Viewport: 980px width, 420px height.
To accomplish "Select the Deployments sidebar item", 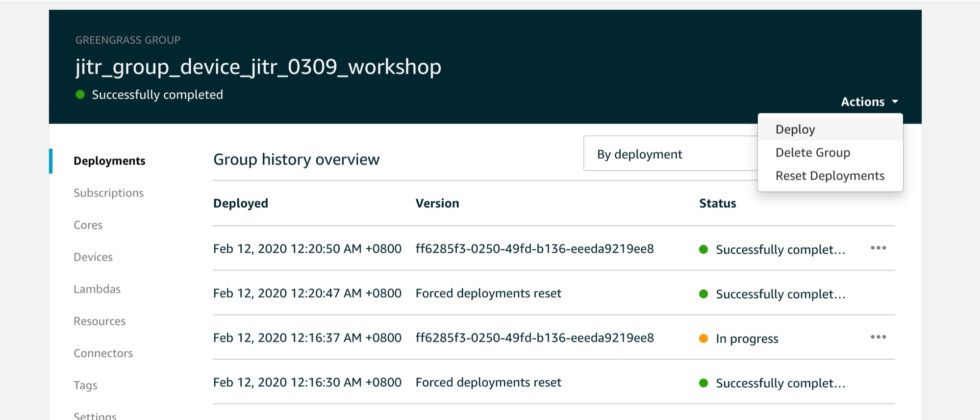I will (109, 161).
